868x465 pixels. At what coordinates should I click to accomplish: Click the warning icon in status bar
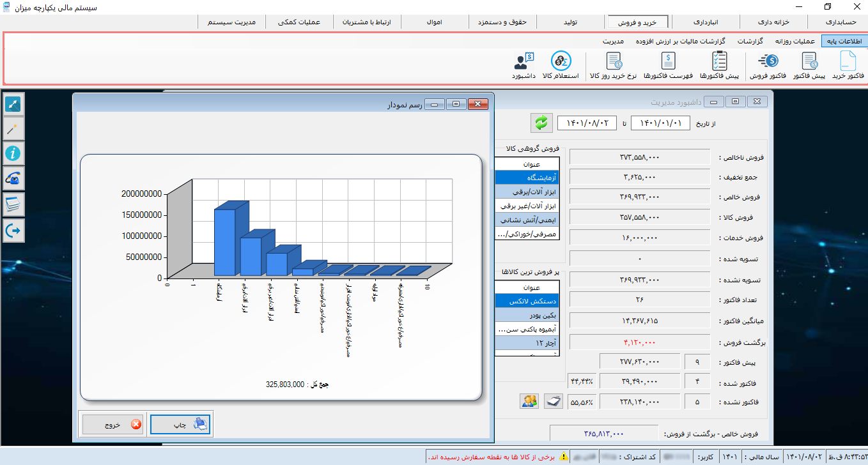coord(564,457)
